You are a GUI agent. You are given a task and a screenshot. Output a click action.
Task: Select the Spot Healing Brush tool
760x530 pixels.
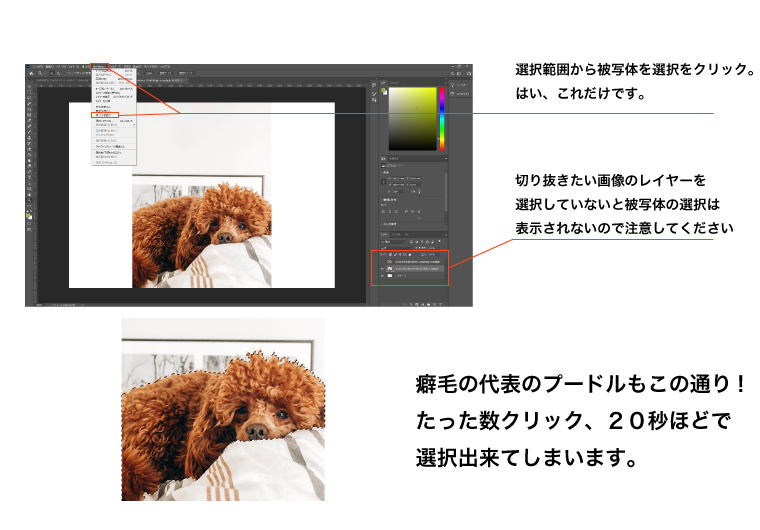pyautogui.click(x=29, y=126)
